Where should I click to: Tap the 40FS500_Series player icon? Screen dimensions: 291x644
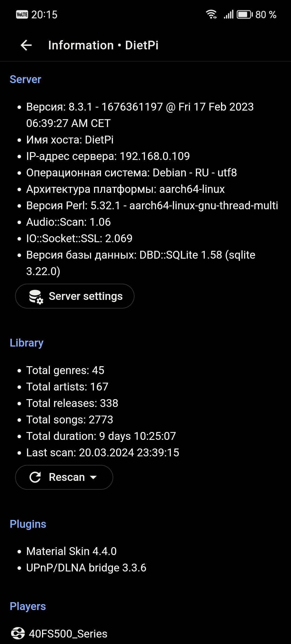click(x=18, y=633)
